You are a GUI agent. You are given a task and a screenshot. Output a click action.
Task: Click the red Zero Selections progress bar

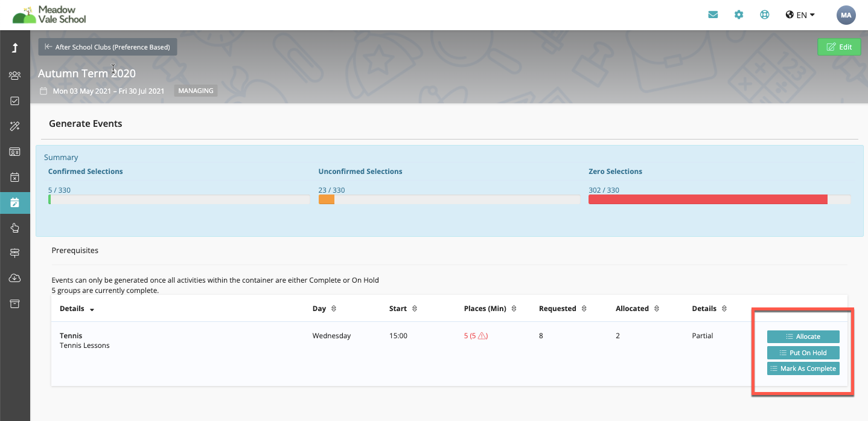[x=707, y=199]
